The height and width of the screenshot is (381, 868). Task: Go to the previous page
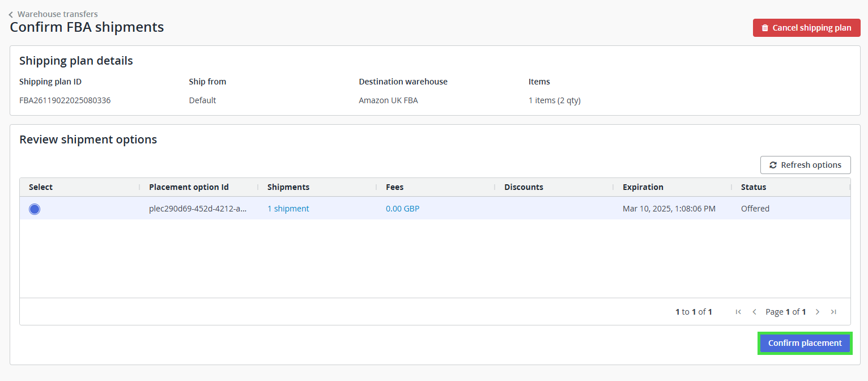[x=754, y=312]
